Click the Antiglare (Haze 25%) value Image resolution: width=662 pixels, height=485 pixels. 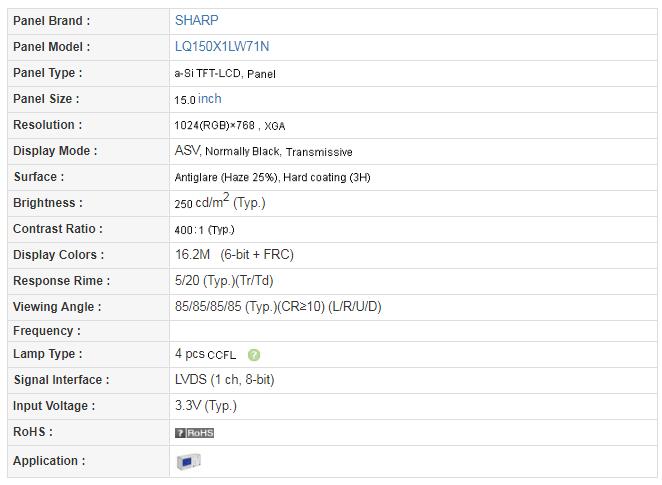click(227, 177)
